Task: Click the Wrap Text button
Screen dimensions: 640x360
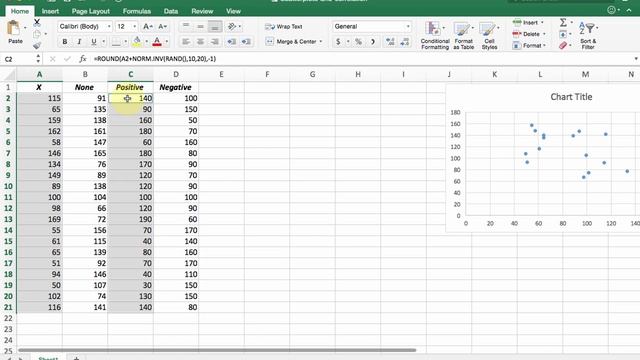Action: click(x=284, y=27)
